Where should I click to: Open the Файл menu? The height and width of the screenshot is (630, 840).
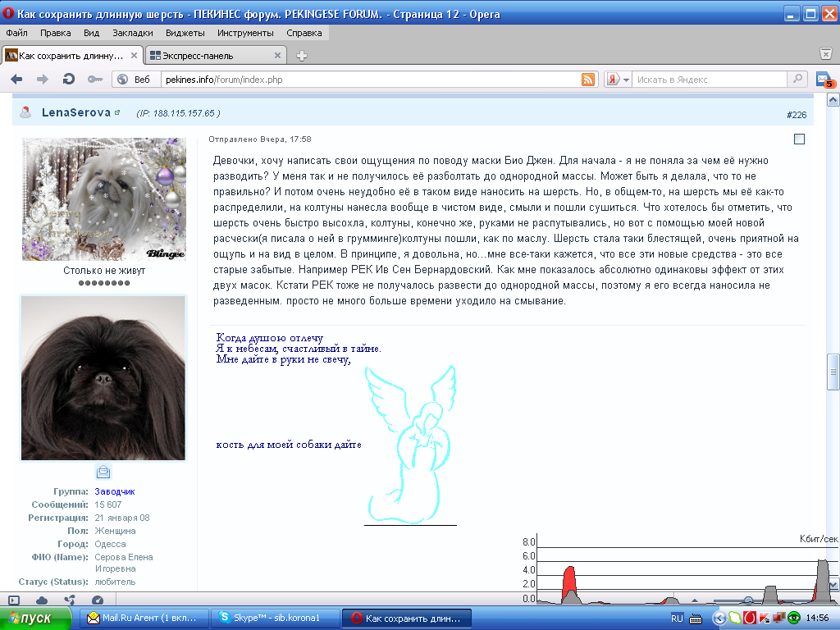[16, 33]
